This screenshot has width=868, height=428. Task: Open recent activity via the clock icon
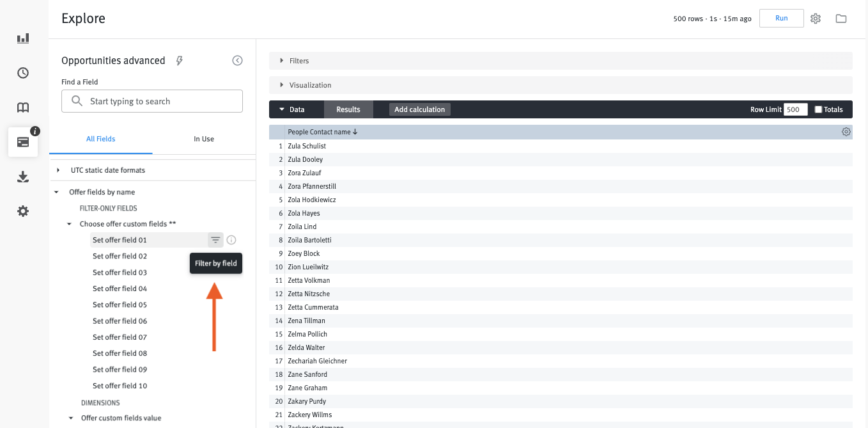(23, 73)
